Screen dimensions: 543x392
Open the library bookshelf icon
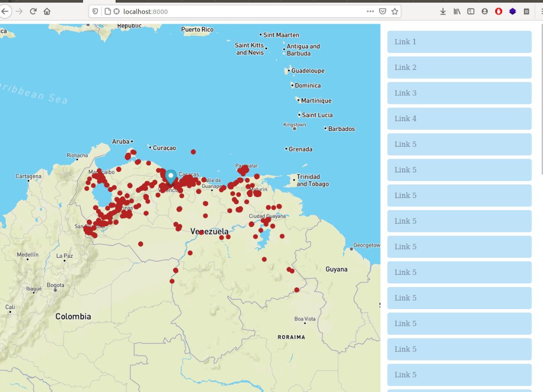click(x=457, y=12)
